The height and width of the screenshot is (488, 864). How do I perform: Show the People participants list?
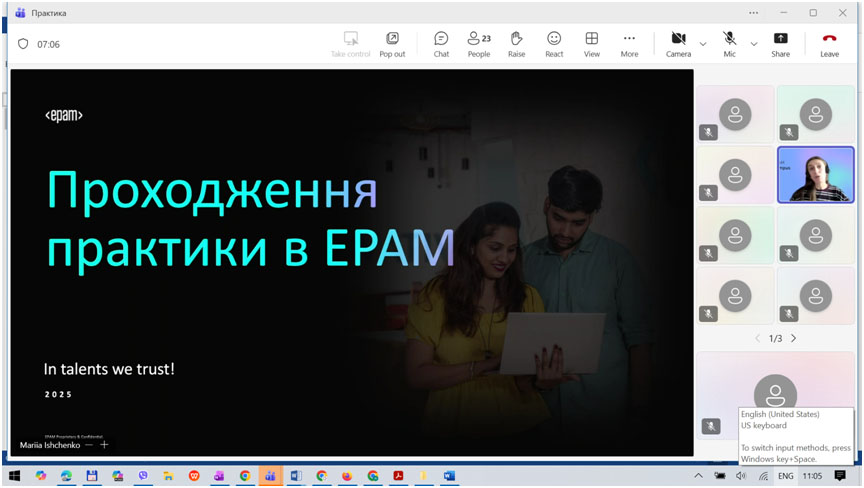(479, 43)
